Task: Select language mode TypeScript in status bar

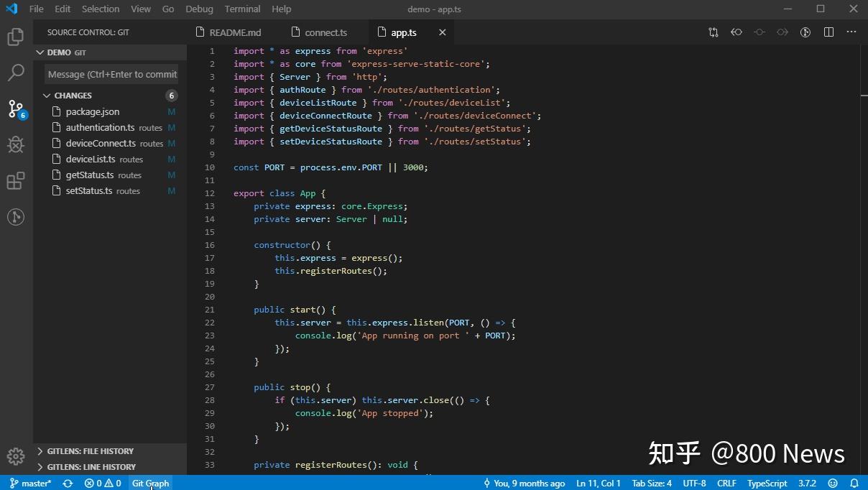Action: point(767,484)
